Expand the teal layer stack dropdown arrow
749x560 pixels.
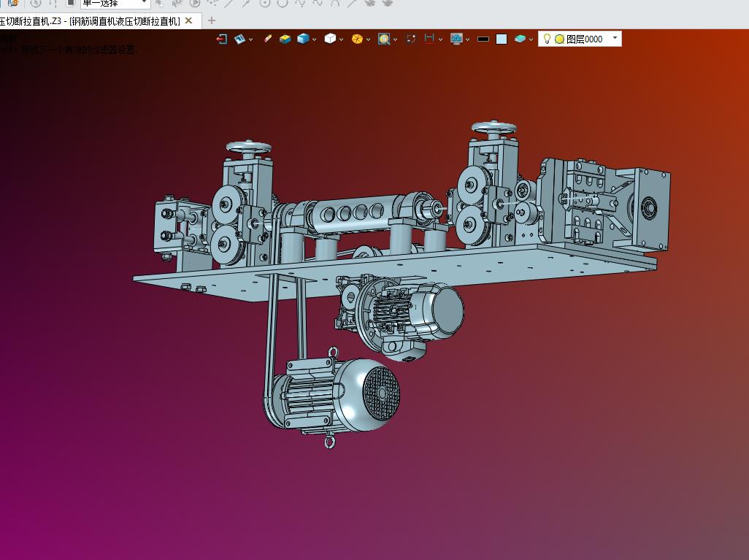[531, 39]
